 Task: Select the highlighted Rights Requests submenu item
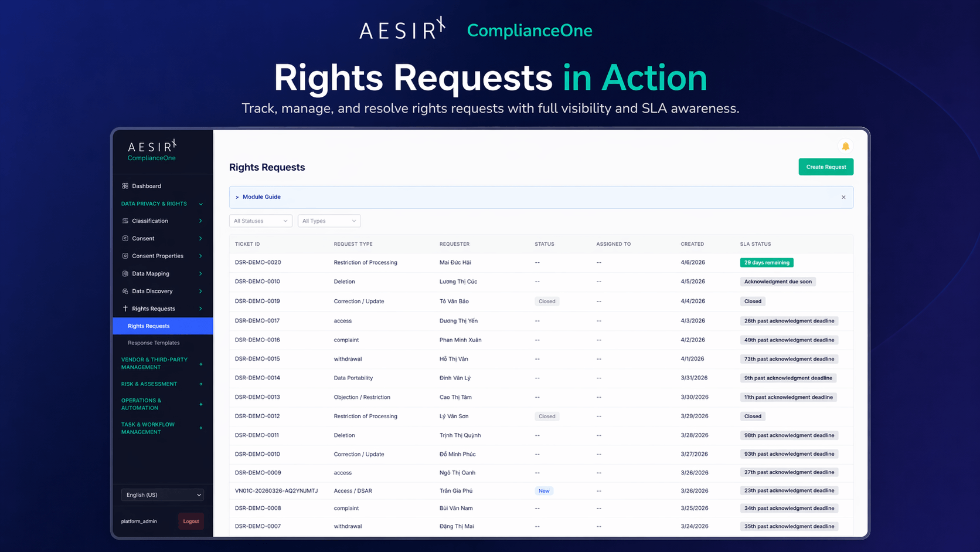click(149, 326)
